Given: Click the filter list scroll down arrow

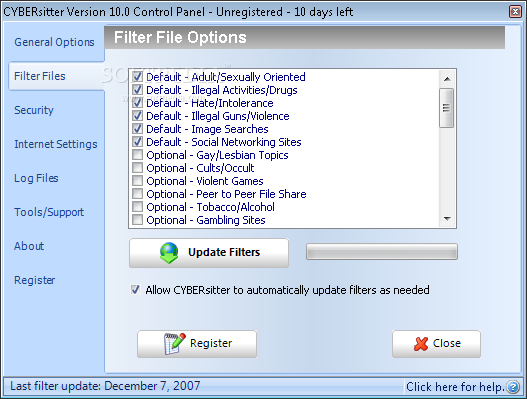Looking at the screenshot, I should click(x=447, y=219).
